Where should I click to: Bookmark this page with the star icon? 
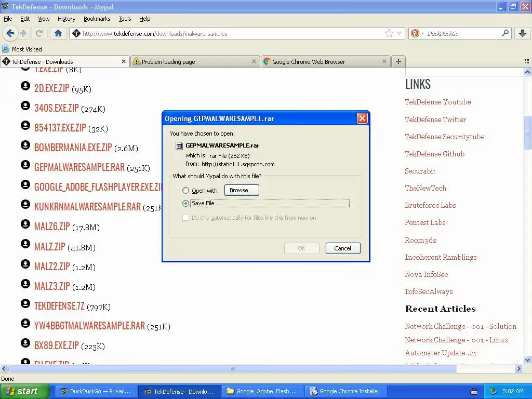pyautogui.click(x=389, y=33)
